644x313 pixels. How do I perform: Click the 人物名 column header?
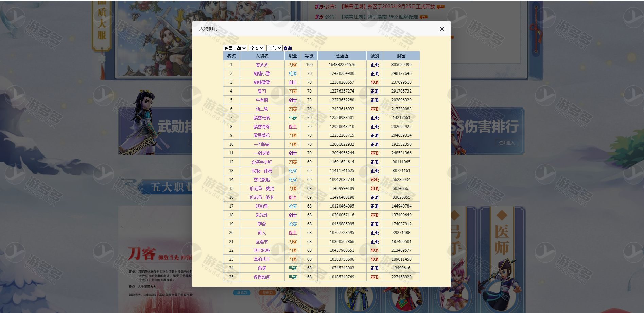[x=262, y=56]
